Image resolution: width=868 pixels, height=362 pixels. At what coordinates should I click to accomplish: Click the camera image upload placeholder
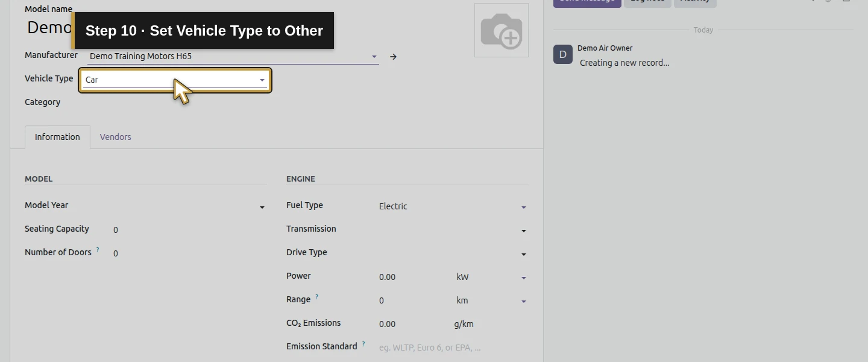click(x=502, y=30)
